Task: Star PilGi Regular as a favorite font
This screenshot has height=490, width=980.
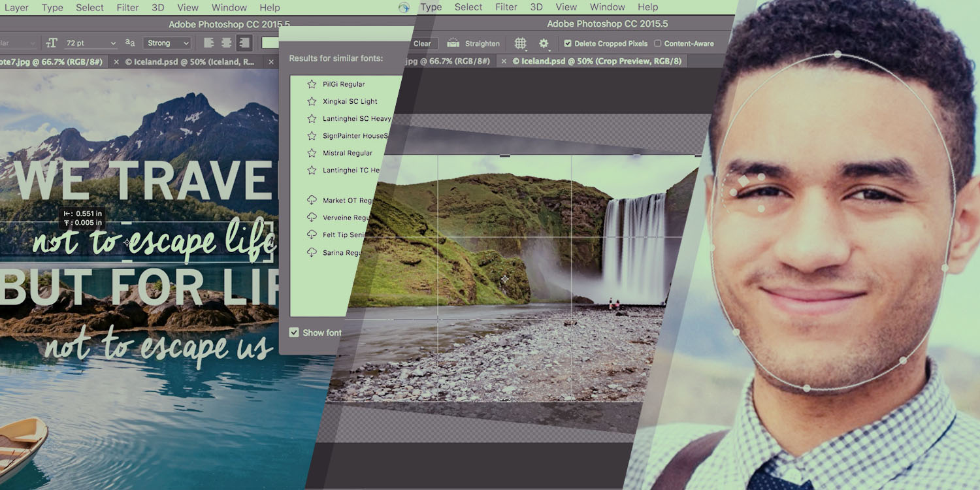Action: coord(311,84)
